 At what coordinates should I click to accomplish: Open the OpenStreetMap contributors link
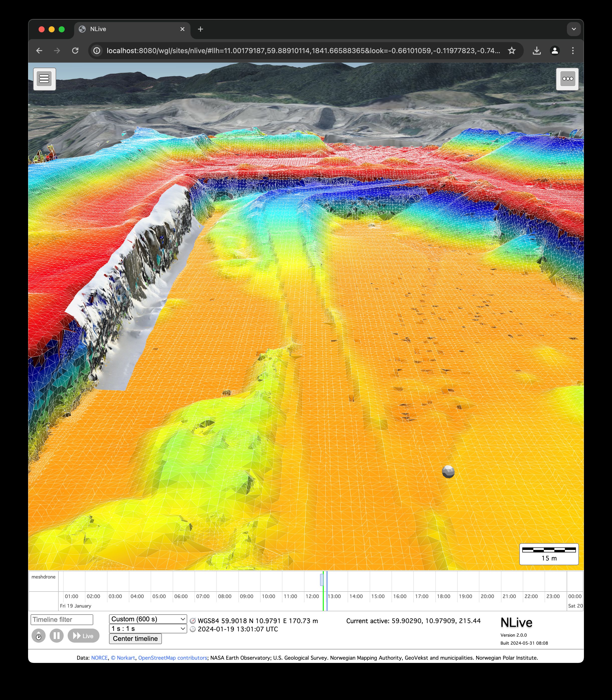point(172,658)
